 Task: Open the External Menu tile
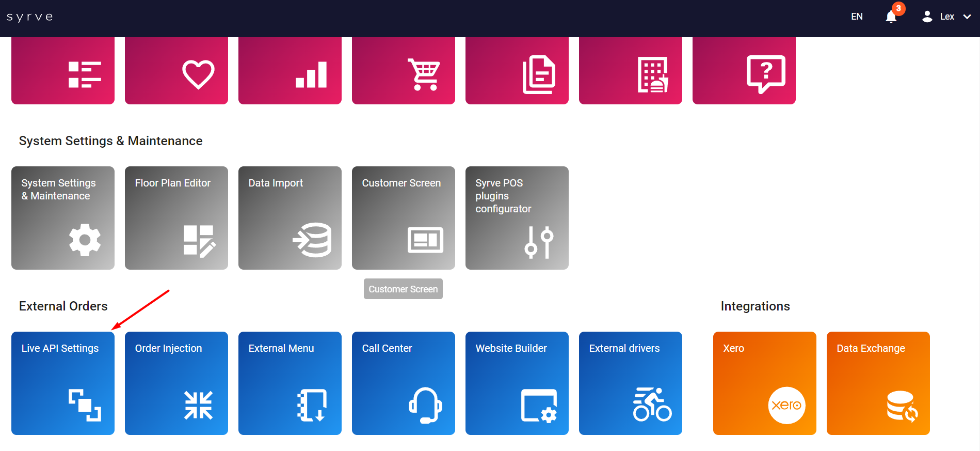tap(290, 383)
